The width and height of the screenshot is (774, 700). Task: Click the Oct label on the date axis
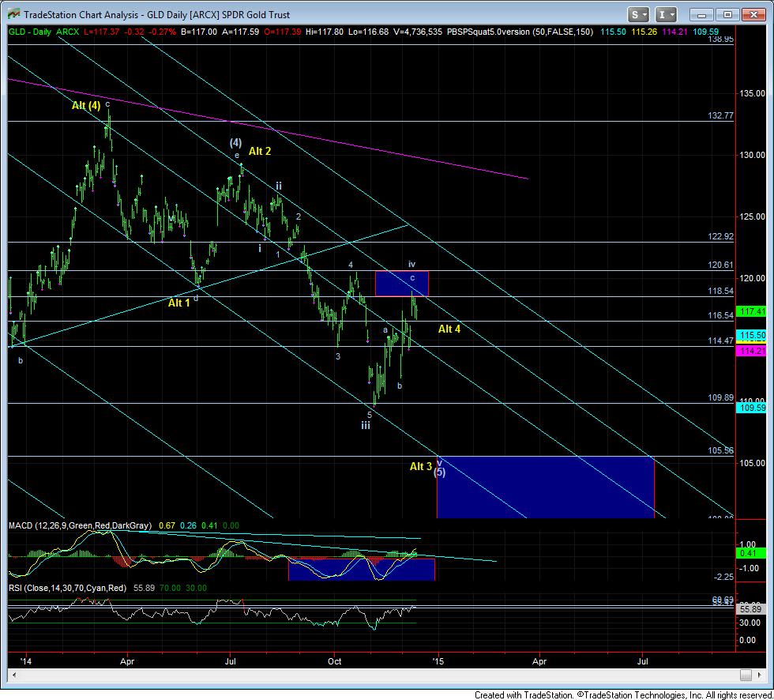pyautogui.click(x=334, y=661)
